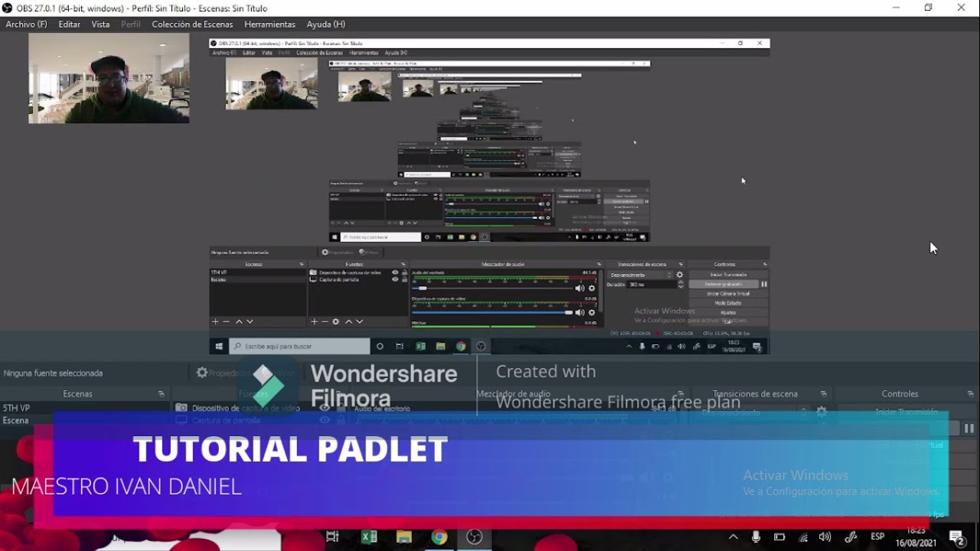Viewport: 980px width, 551px height.
Task: Select Dispositivo de captura de video source in main list
Action: point(245,408)
